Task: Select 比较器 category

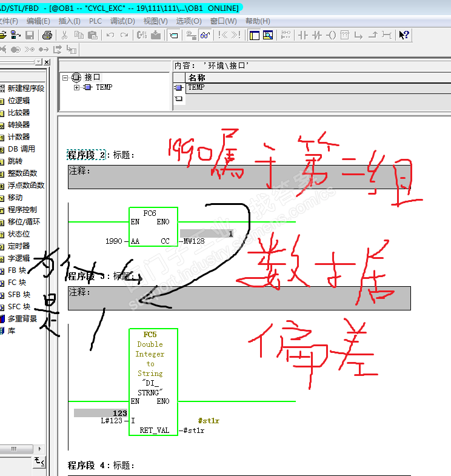Action: click(x=19, y=113)
